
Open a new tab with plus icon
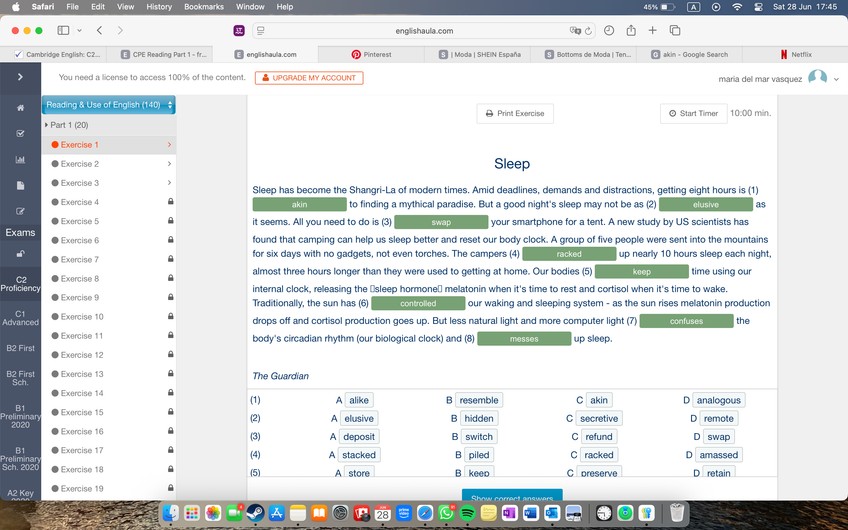(652, 30)
